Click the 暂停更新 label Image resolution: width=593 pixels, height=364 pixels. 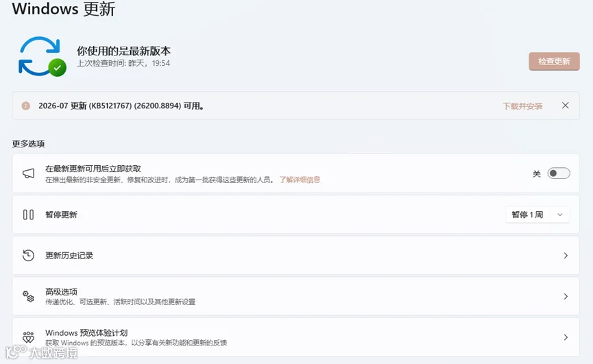point(61,215)
